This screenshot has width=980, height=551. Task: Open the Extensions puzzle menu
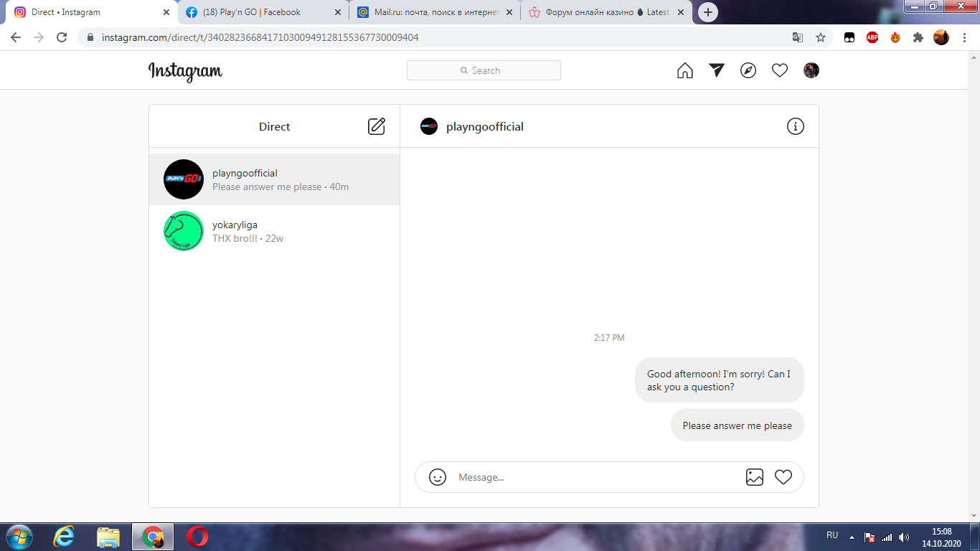point(918,37)
